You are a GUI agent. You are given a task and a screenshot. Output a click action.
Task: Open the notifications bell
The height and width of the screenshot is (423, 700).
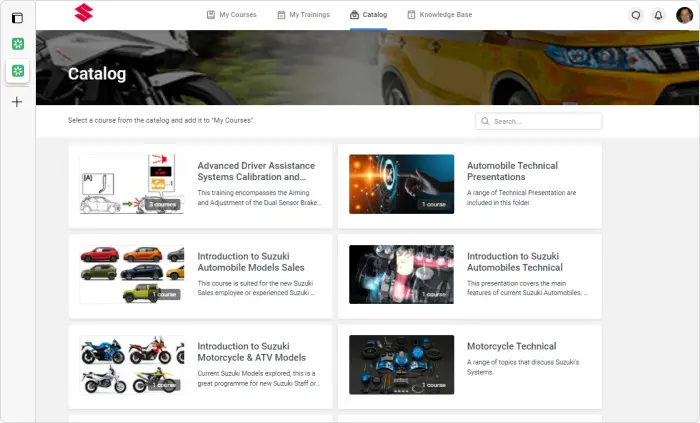(x=658, y=15)
